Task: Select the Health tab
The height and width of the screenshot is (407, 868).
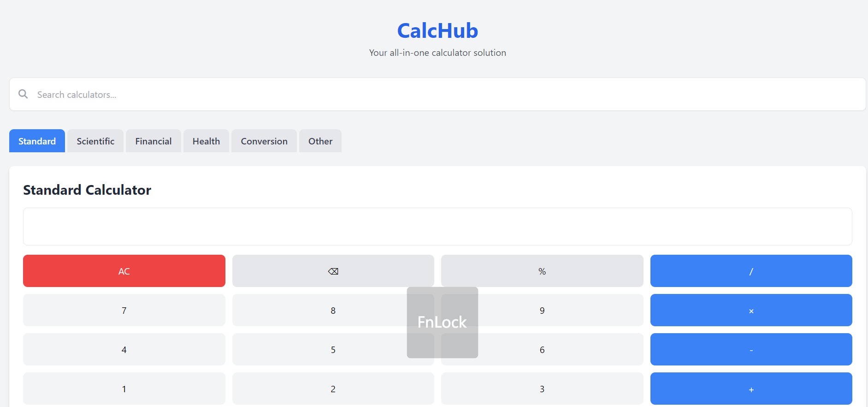Action: coord(206,141)
